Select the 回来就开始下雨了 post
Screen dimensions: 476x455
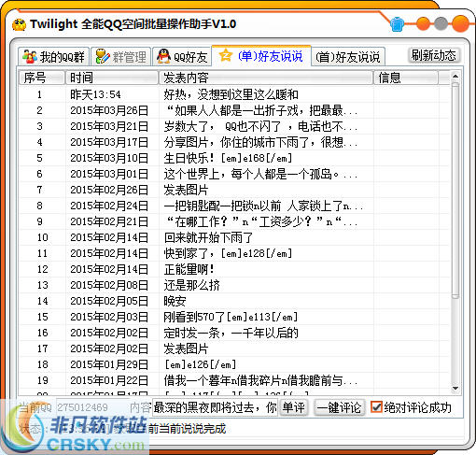click(234, 237)
